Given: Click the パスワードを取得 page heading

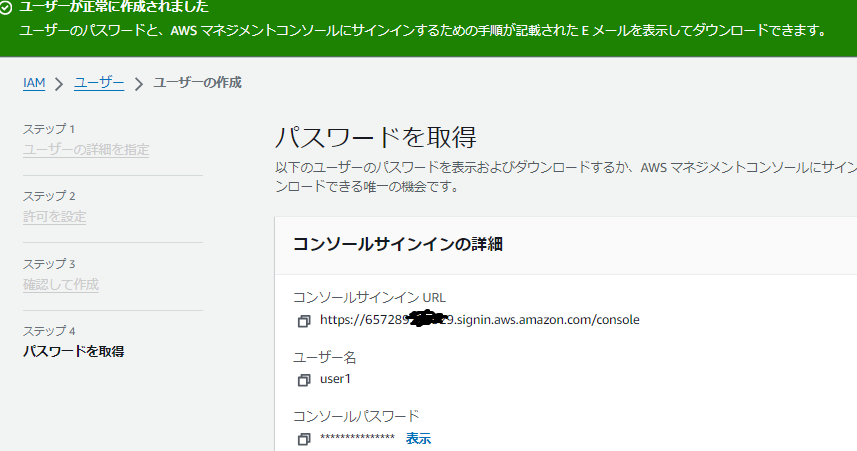Looking at the screenshot, I should (376, 137).
